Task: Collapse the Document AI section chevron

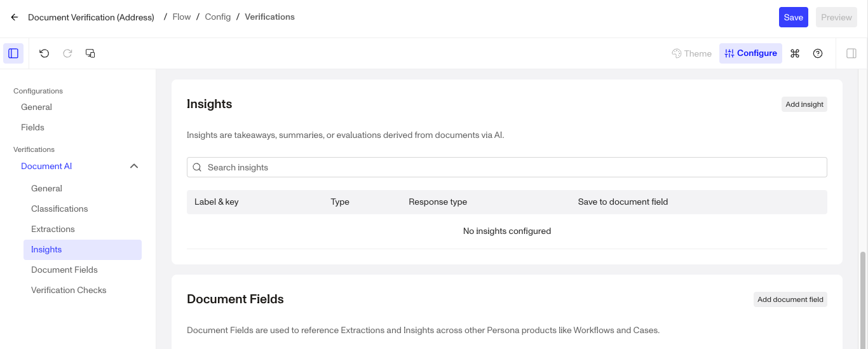Action: coord(134,166)
